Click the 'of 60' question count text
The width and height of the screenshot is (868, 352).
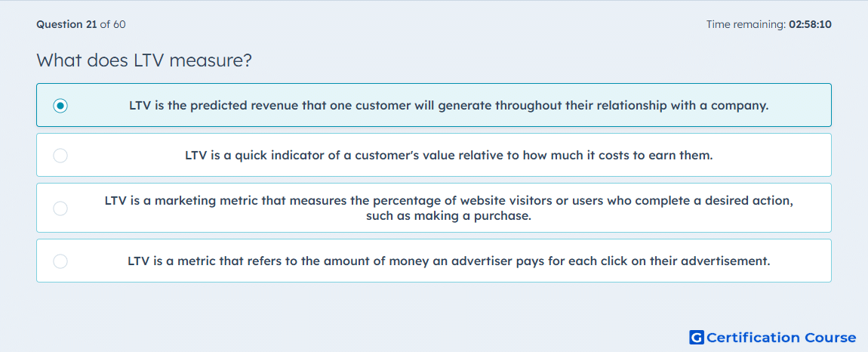(112, 24)
